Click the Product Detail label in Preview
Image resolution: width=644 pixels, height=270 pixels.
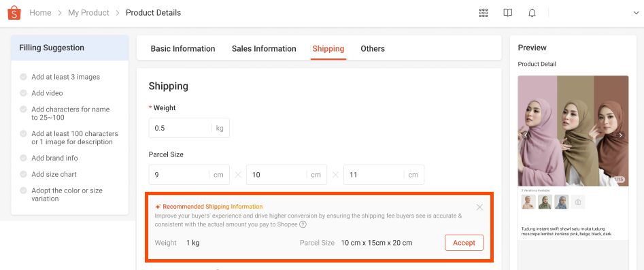[537, 64]
